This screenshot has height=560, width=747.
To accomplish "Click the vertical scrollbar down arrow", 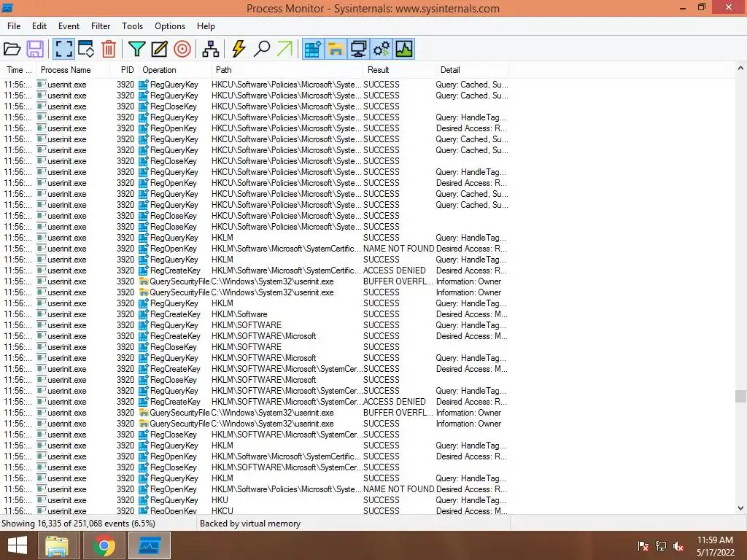I will point(740,508).
